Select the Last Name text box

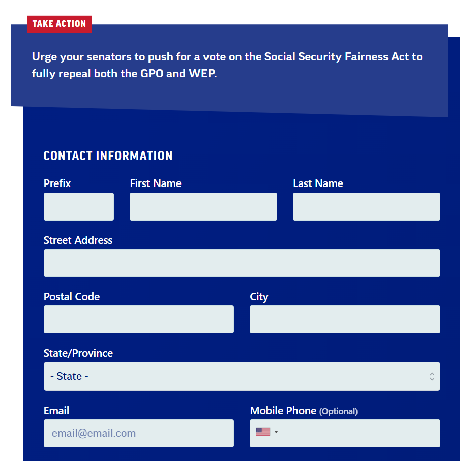click(x=367, y=206)
